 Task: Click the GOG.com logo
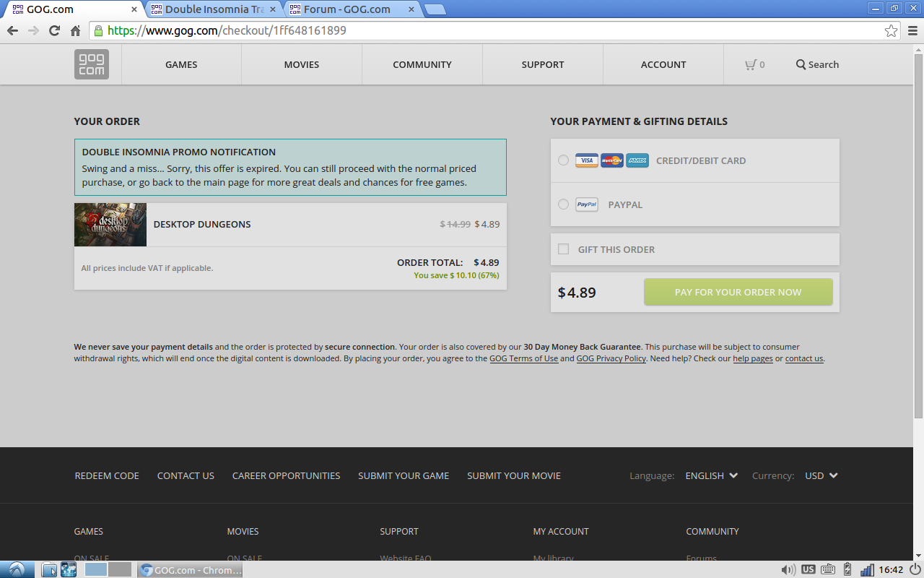[x=91, y=64]
